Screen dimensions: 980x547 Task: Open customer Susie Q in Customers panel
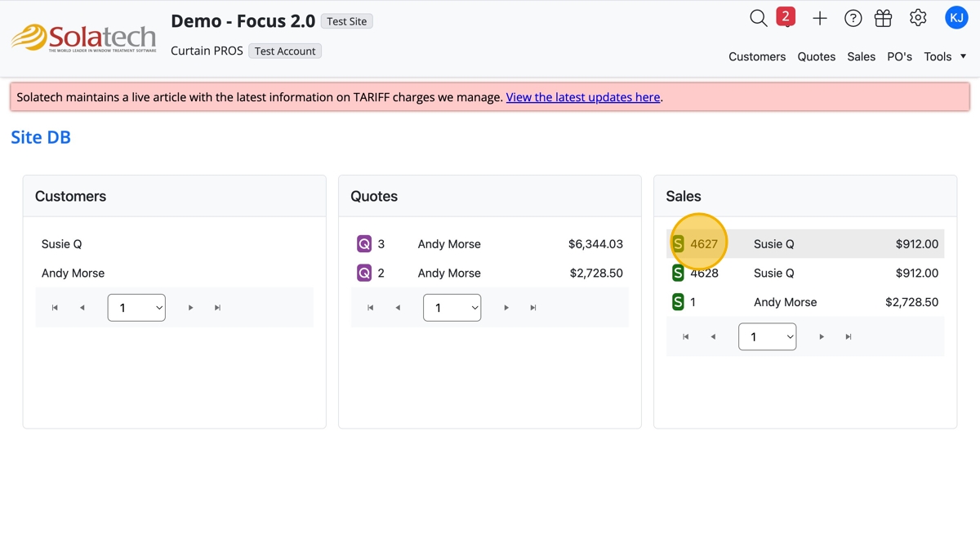62,244
